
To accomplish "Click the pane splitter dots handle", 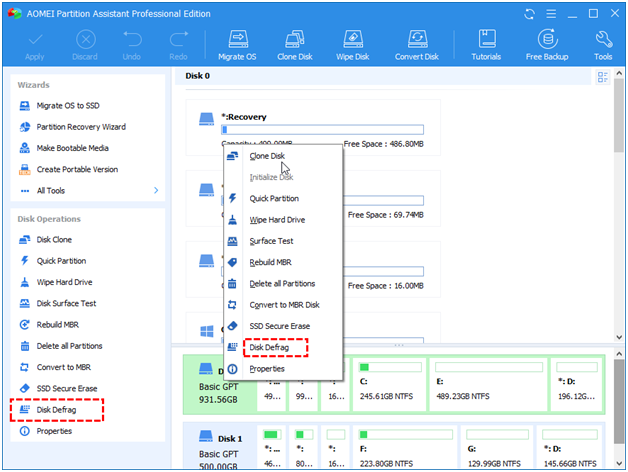I will coord(399,345).
